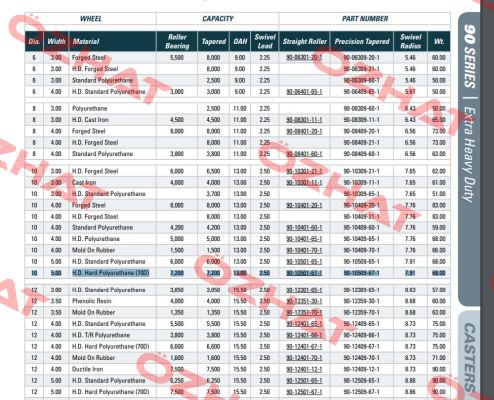The width and height of the screenshot is (494, 400).
Task: Click weight 62.00 value
Action: [439, 171]
